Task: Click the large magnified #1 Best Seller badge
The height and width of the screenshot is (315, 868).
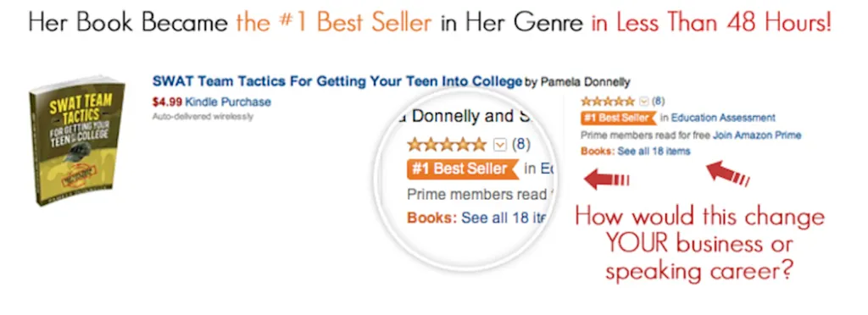Action: 463,169
